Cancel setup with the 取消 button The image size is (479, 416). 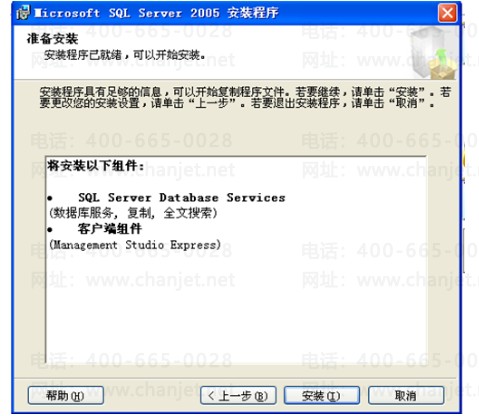(x=406, y=396)
